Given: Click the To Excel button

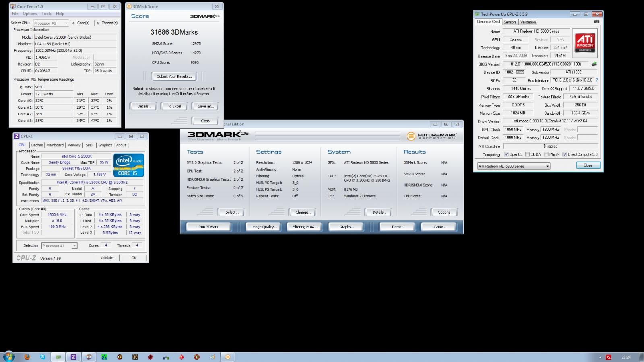Looking at the screenshot, I should tap(174, 106).
